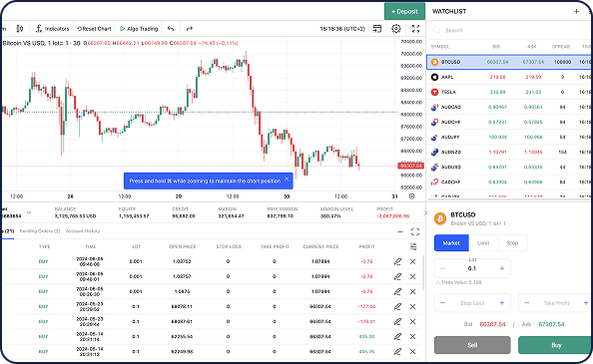The image size is (593, 364).
Task: Switch order type to Limit
Action: click(483, 243)
